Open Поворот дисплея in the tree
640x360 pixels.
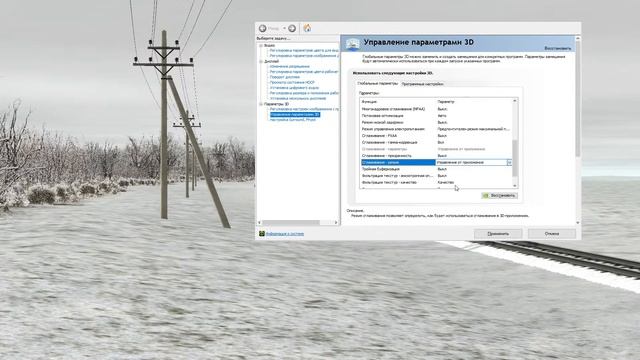point(284,77)
